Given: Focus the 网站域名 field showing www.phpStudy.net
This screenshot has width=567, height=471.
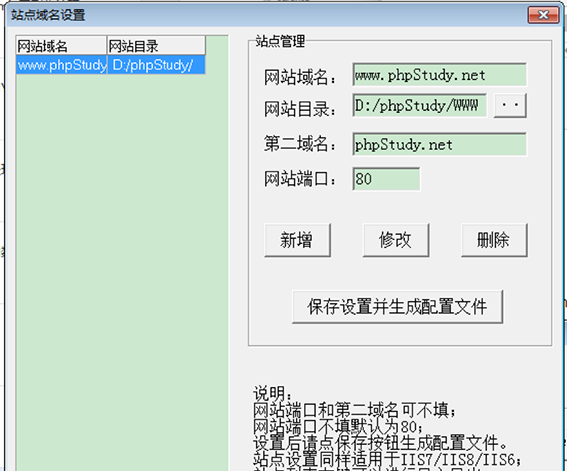Looking at the screenshot, I should 439,74.
